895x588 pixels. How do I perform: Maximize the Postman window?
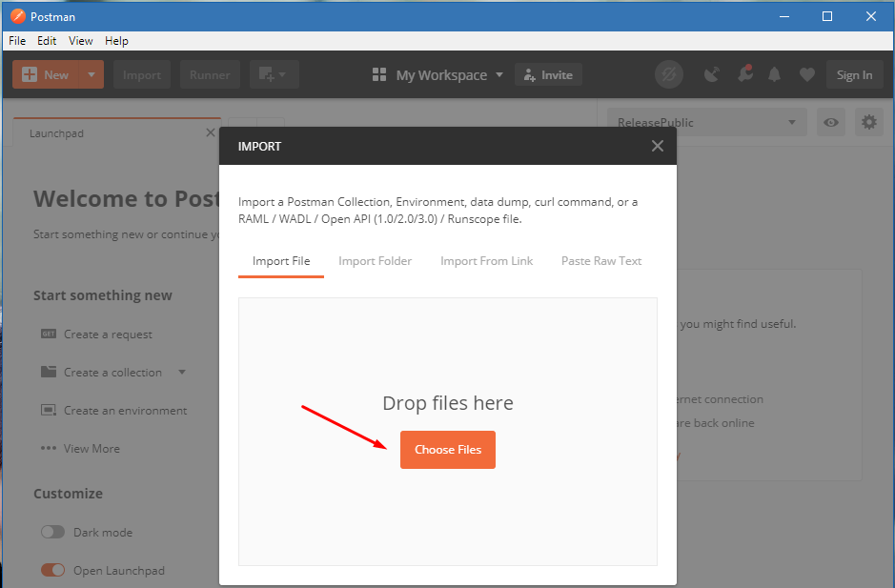[827, 16]
